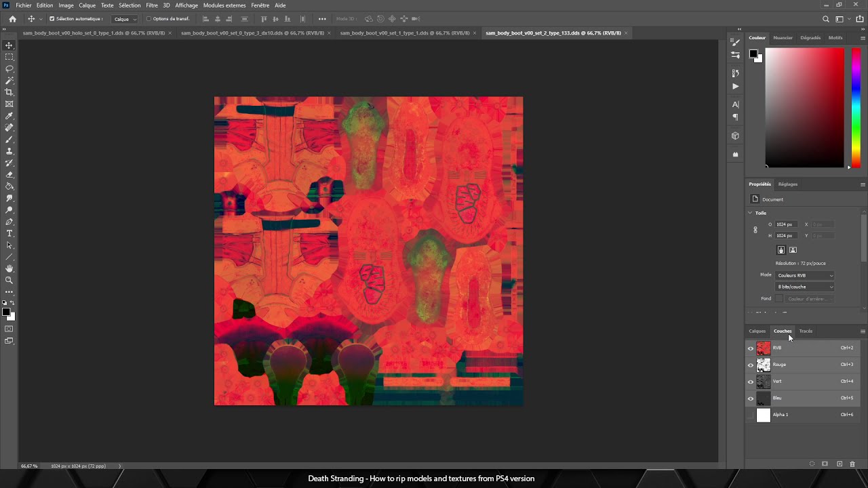This screenshot has height=488, width=868.
Task: Switch to the Tracés tab
Action: tap(806, 331)
